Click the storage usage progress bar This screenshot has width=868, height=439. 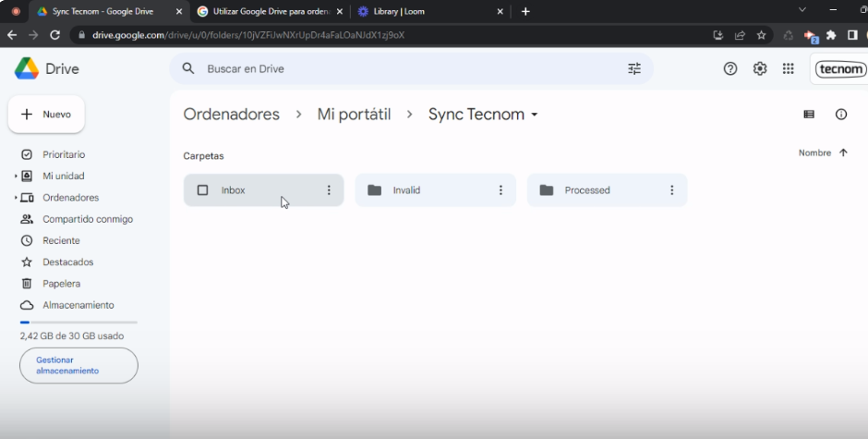pos(78,322)
